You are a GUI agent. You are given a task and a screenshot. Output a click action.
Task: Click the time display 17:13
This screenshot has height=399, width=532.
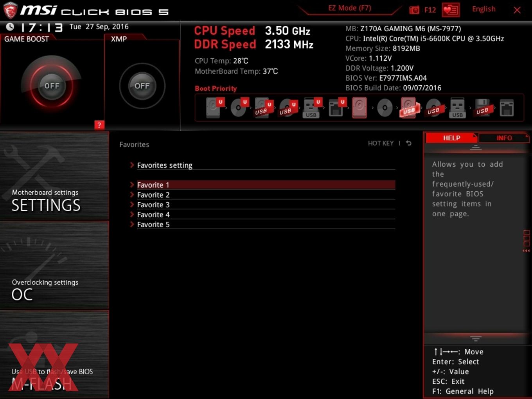tap(41, 27)
